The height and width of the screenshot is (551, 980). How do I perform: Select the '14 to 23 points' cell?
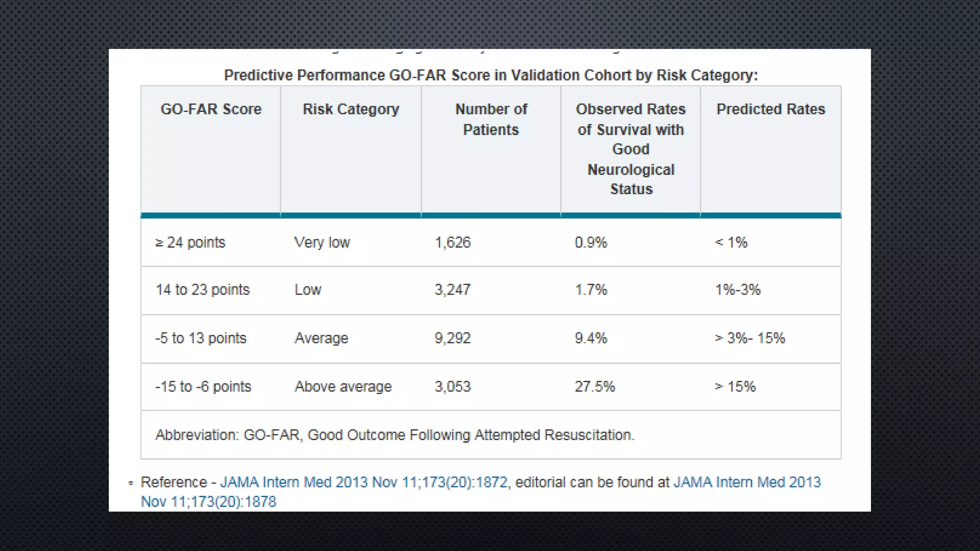coord(202,290)
